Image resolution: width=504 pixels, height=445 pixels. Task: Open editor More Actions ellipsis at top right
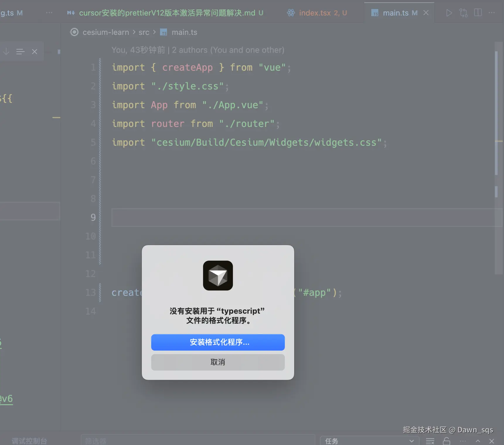tap(492, 13)
